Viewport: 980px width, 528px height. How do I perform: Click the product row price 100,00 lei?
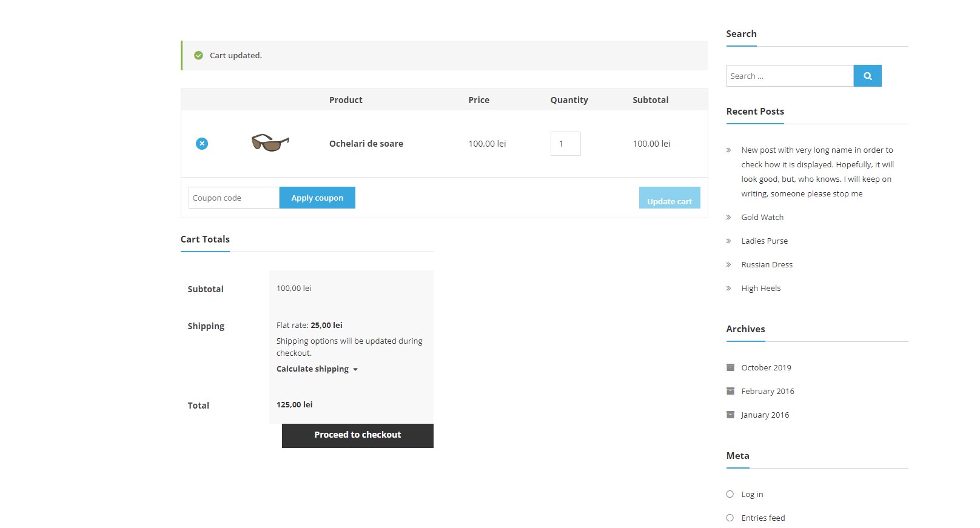pos(487,144)
